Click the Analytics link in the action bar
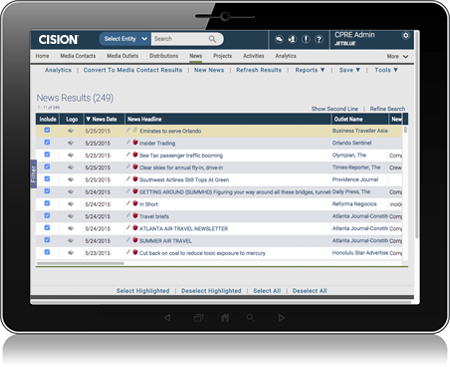The height and width of the screenshot is (367, 450). point(58,70)
